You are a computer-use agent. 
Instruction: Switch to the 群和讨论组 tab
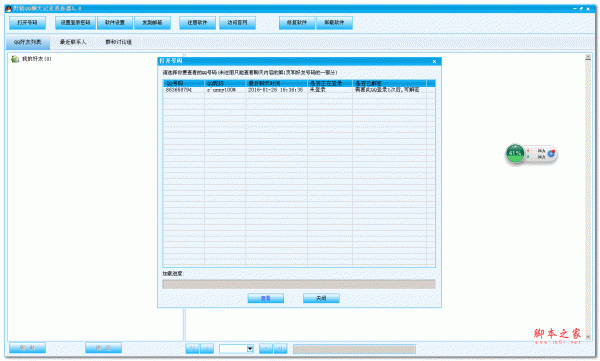(x=119, y=42)
